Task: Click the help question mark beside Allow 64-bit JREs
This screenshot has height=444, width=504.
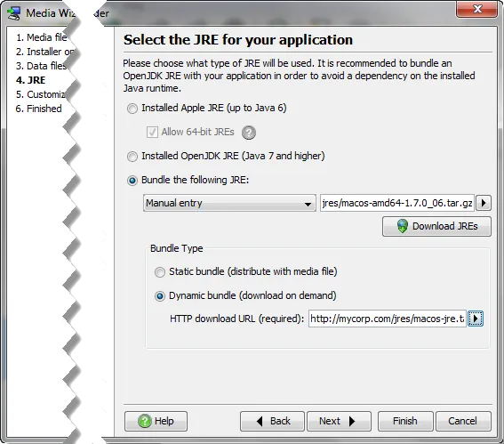Action: coord(249,133)
